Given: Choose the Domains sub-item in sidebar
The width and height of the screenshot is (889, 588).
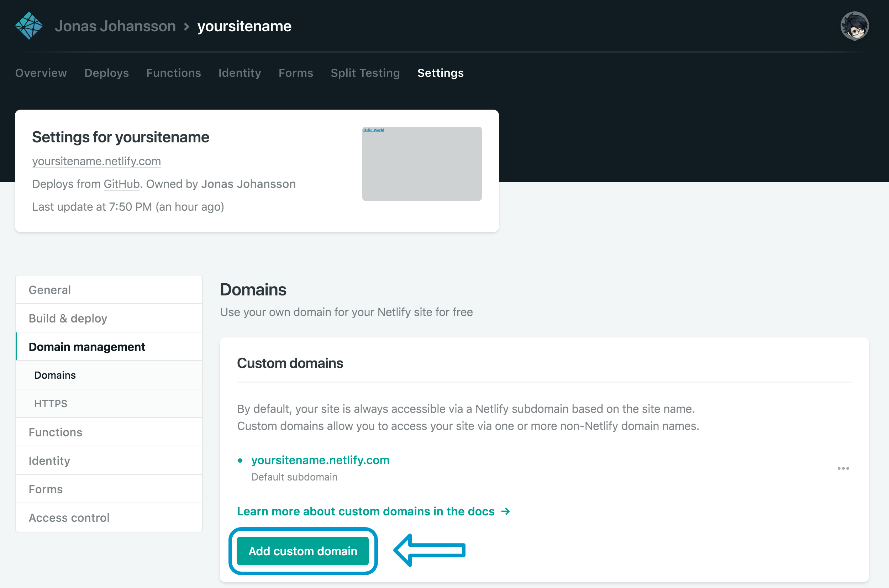Looking at the screenshot, I should point(109,375).
